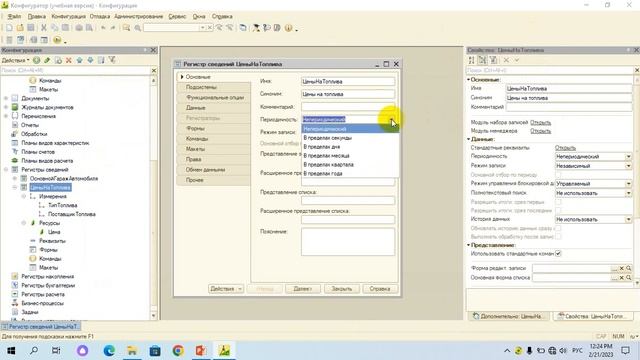Viewport: 640px width, 360px height.
Task: Click the Пояснение text area
Action: (x=348, y=242)
